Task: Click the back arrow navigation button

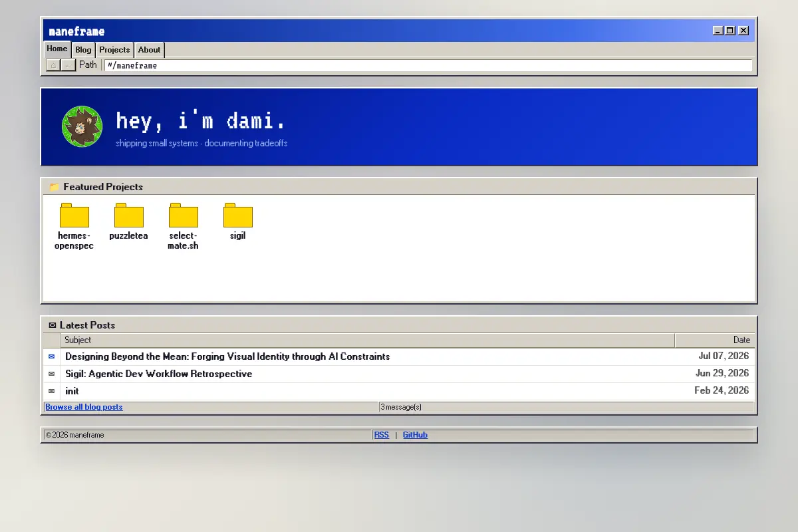Action: 68,65
